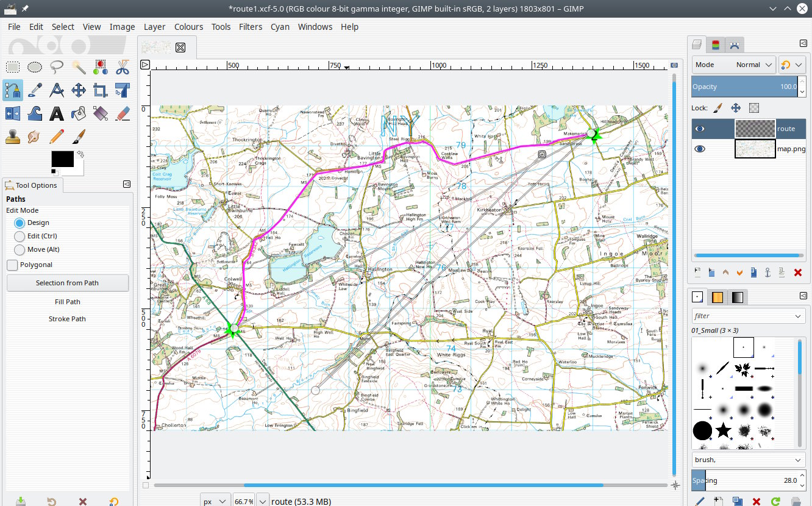Open the Brushes dock configuration menu arrow
Viewport: 812px width, 506px height.
pos(803,296)
